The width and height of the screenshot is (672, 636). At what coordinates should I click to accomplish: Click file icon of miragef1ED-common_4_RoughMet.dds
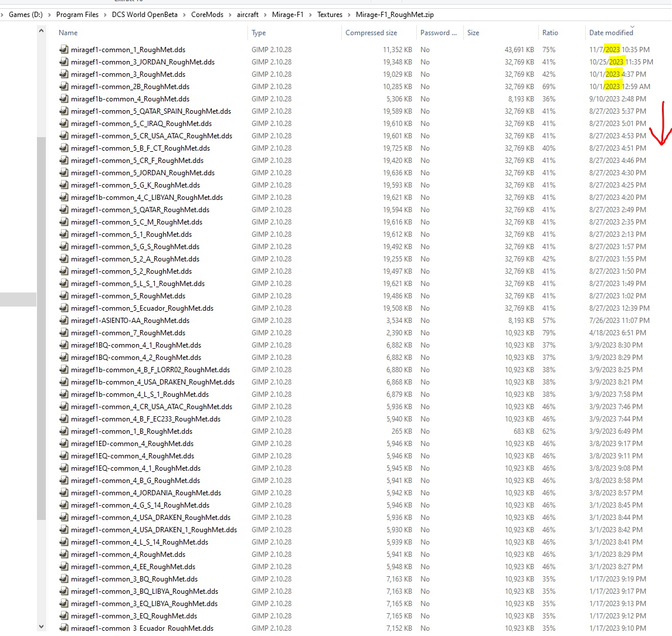tap(64, 444)
